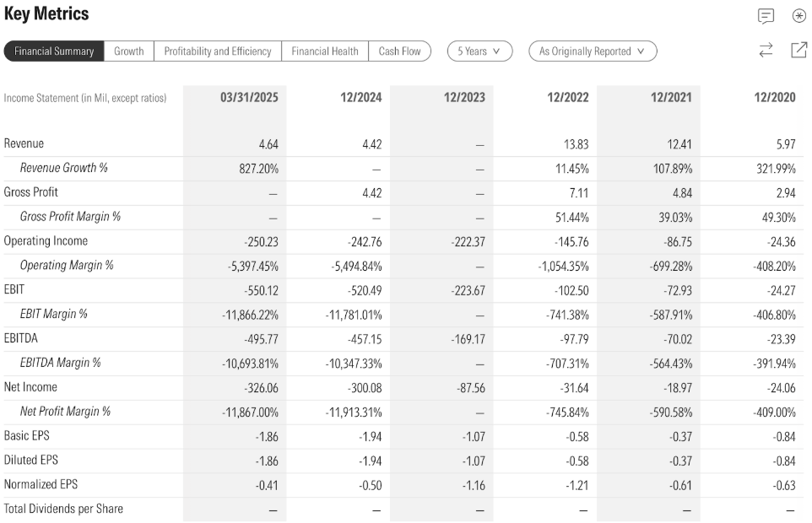
Task: Click the 03/31/2025 column header
Action: click(249, 98)
